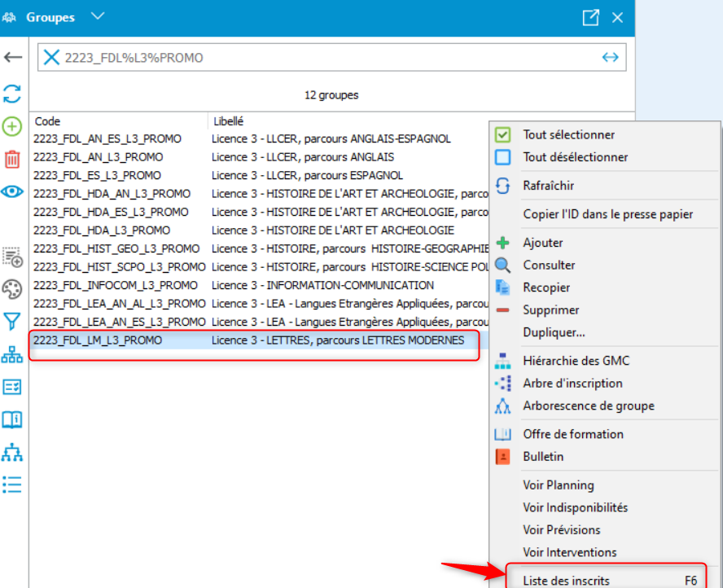Sort the list by Code column header

(47, 121)
